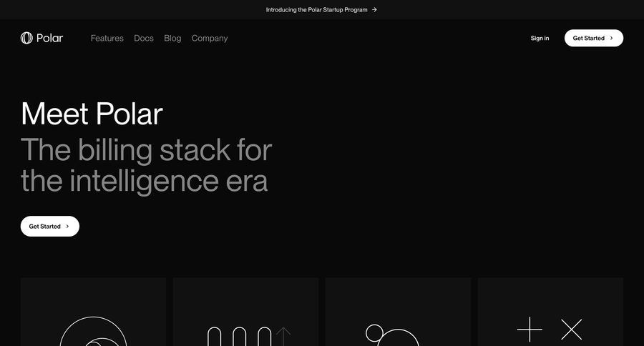The width and height of the screenshot is (644, 346).
Task: Select the card with plus and cross symbols
Action: point(550,312)
